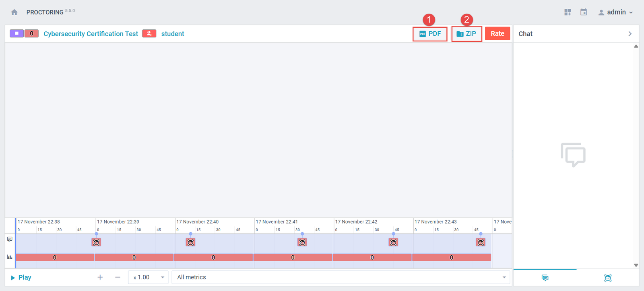Click the red user-blocked badge icon
644x291 pixels.
coord(149,34)
